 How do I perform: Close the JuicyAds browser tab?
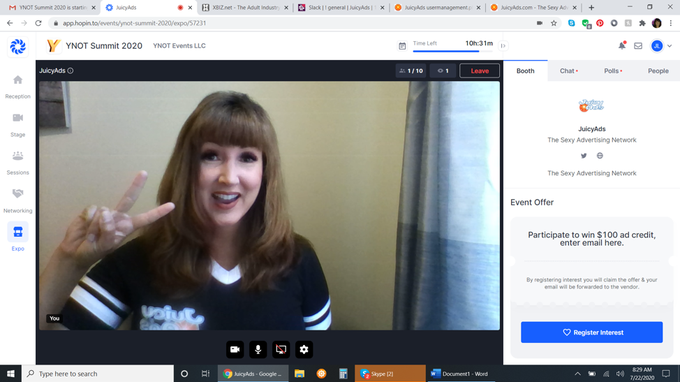(x=190, y=7)
